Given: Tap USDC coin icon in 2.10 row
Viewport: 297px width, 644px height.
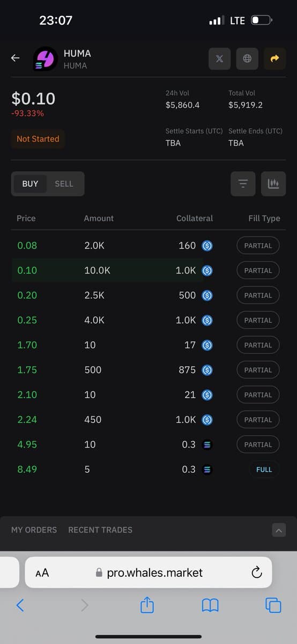Looking at the screenshot, I should pos(207,394).
